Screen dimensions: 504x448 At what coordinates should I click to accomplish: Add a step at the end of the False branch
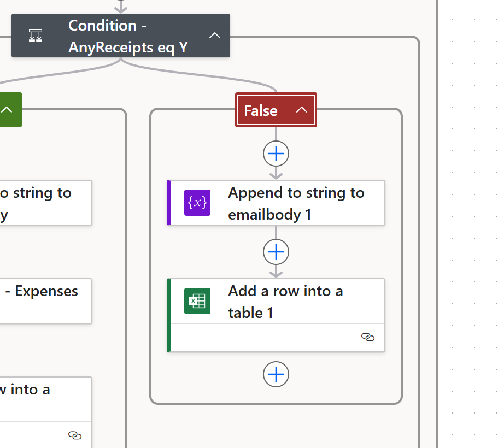click(x=276, y=375)
